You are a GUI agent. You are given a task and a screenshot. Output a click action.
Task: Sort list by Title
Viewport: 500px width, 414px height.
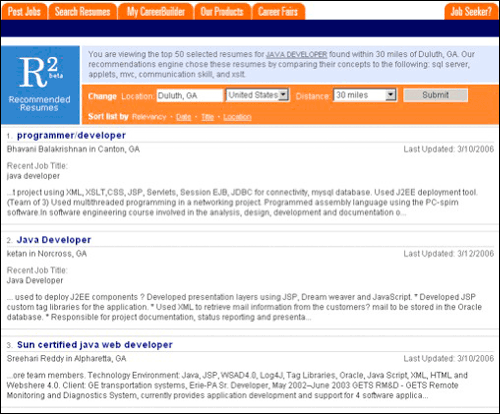pyautogui.click(x=207, y=117)
